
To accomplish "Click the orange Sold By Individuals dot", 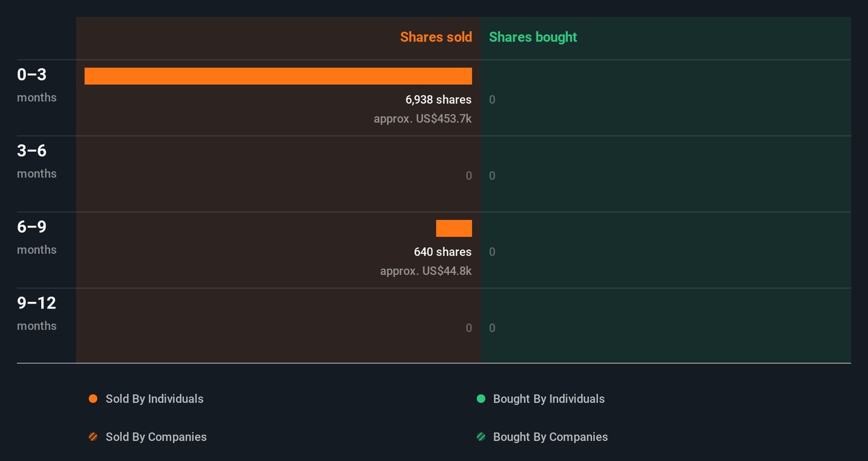I will pos(93,399).
